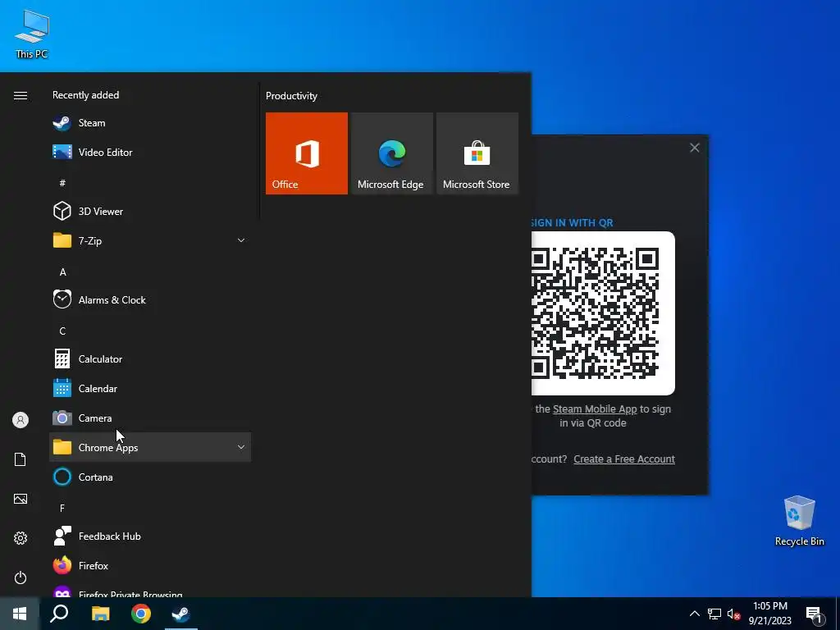The height and width of the screenshot is (630, 840).
Task: Select the Recycle Bin desktop icon
Action: click(799, 521)
